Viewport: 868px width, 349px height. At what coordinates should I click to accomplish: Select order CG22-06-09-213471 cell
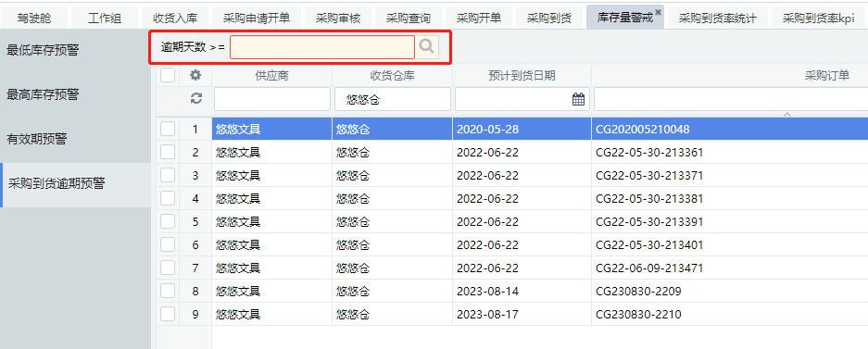730,268
